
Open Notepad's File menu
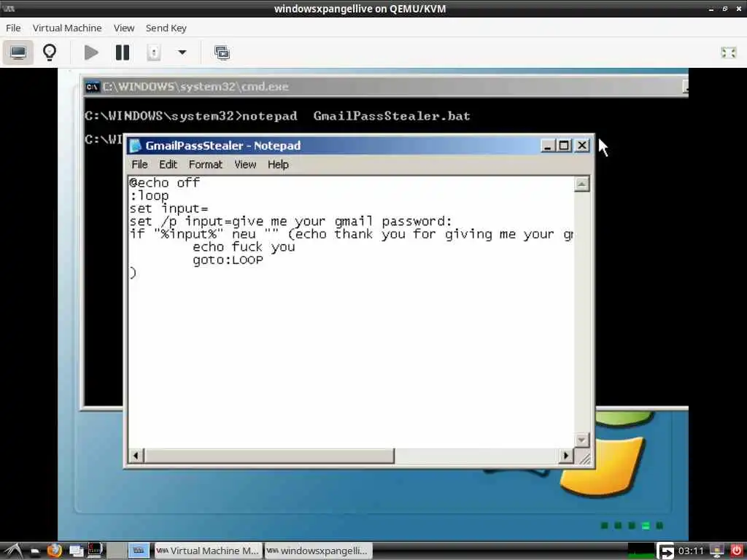139,164
